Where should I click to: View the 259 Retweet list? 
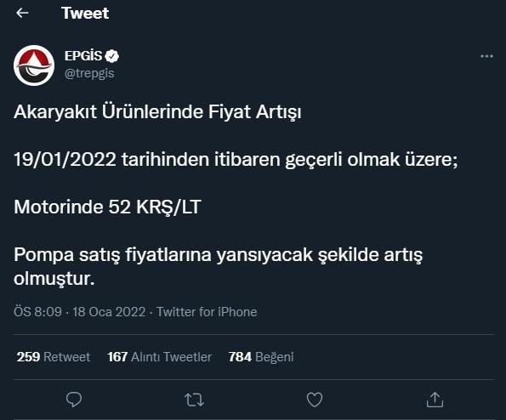[54, 357]
